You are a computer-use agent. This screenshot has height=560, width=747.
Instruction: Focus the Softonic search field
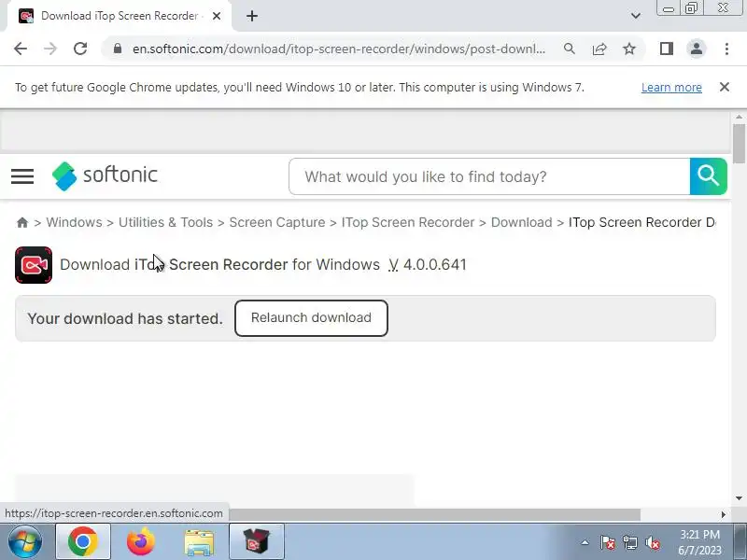point(489,176)
